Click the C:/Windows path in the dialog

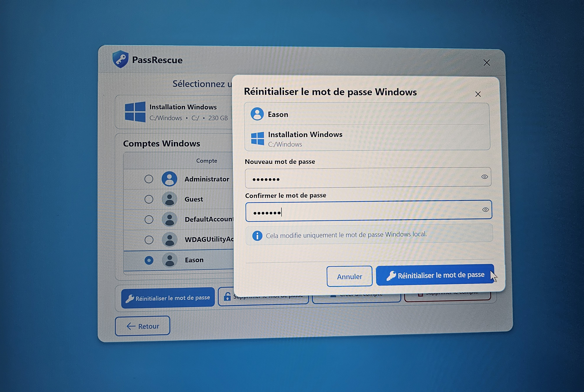285,144
